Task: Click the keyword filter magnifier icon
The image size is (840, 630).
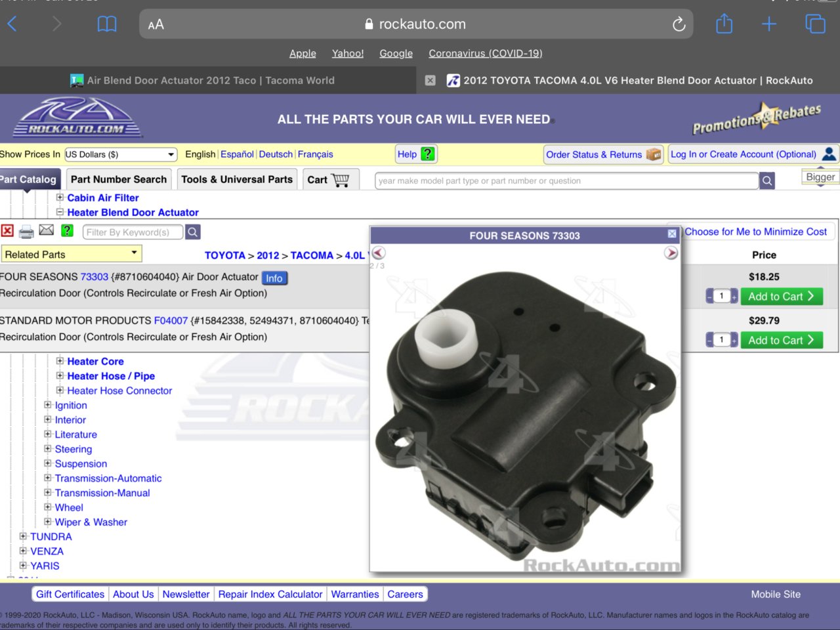Action: pos(193,232)
